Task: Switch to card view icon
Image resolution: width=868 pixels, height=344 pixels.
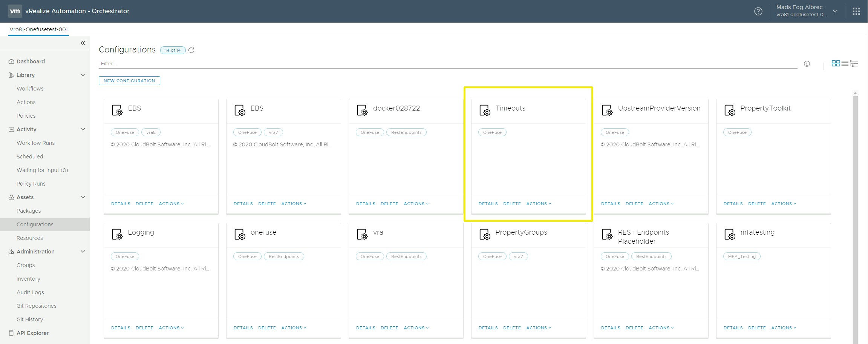Action: (836, 63)
